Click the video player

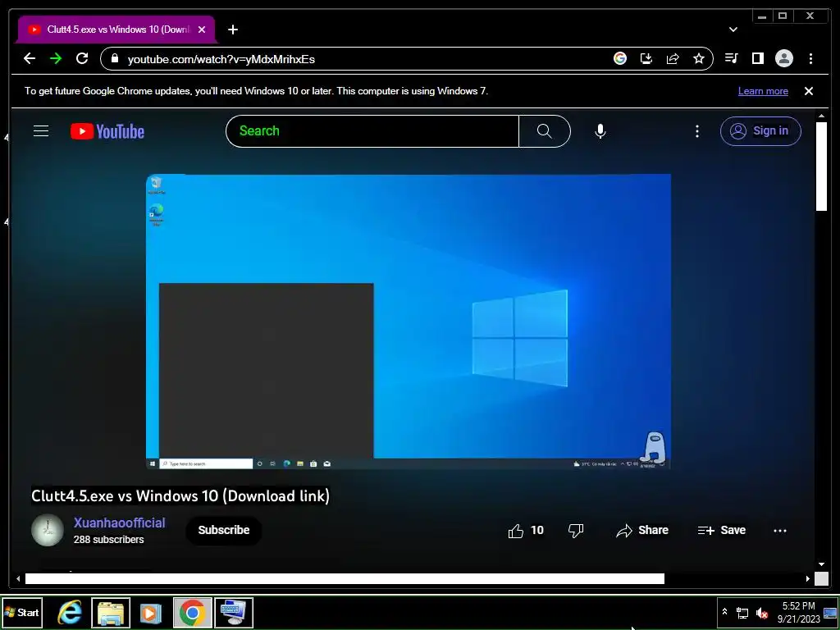click(x=409, y=322)
